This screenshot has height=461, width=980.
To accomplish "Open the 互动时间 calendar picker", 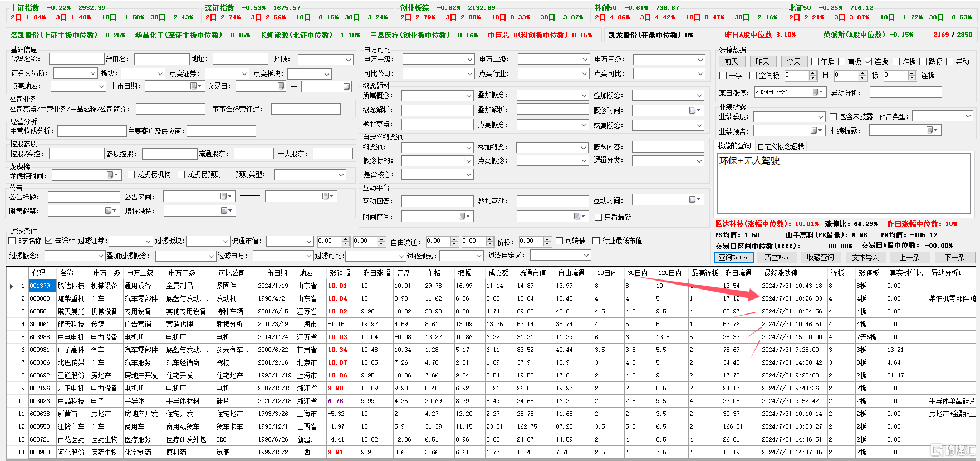I will (x=695, y=199).
